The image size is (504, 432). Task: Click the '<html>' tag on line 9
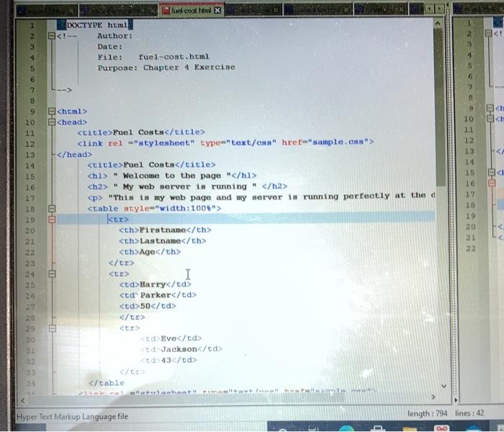coord(72,112)
